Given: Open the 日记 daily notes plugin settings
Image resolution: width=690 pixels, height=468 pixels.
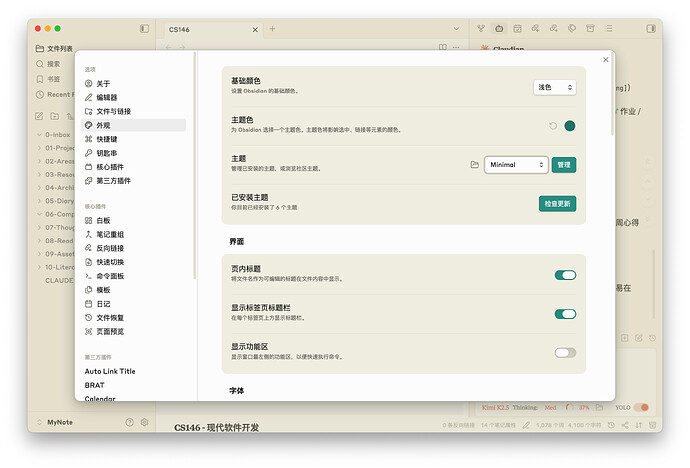Looking at the screenshot, I should tap(133, 304).
